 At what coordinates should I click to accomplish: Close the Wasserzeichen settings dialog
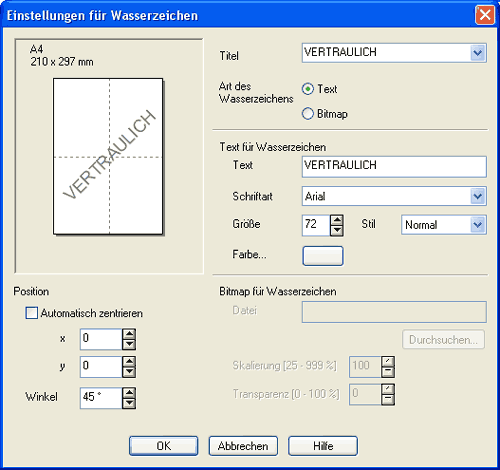click(x=485, y=15)
